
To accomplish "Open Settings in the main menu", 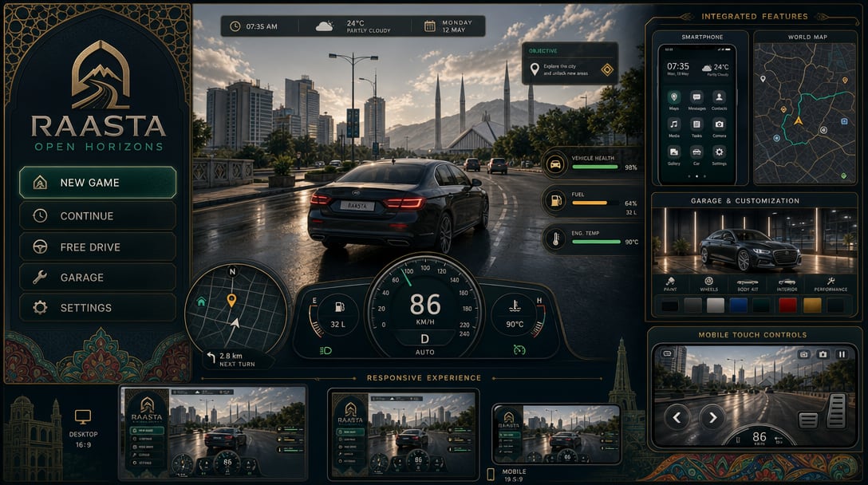I will (x=97, y=307).
